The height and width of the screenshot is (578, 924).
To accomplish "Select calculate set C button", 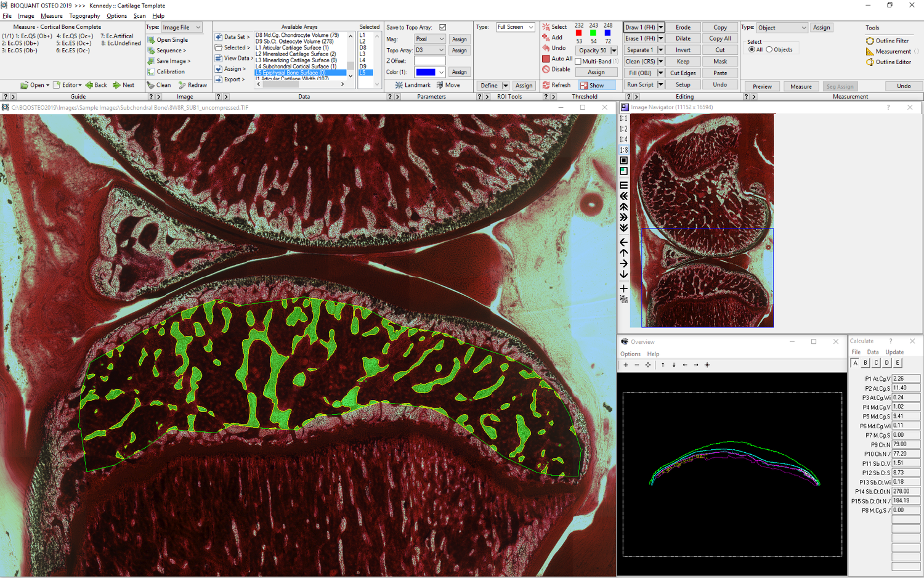I will click(876, 363).
